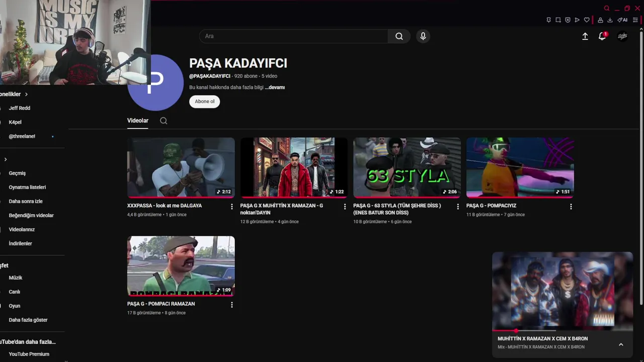Open Beğendiğim videolar list
The width and height of the screenshot is (644, 362).
click(31, 215)
